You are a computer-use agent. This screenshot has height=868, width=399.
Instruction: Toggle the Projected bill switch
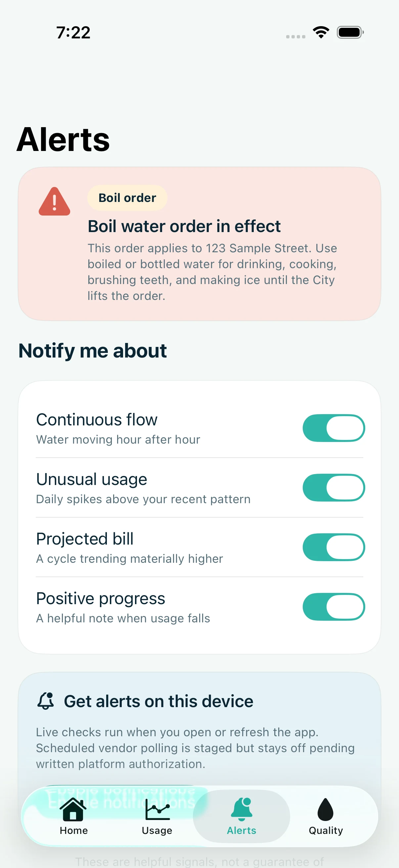334,547
